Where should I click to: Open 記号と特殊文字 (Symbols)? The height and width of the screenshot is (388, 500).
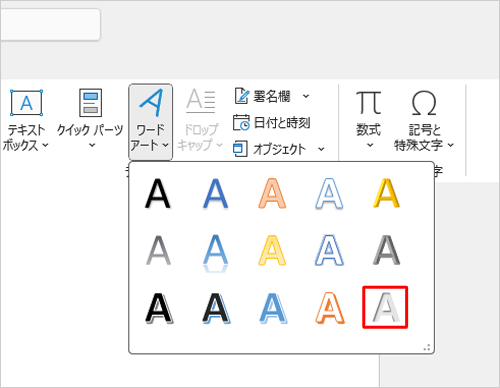click(x=424, y=121)
